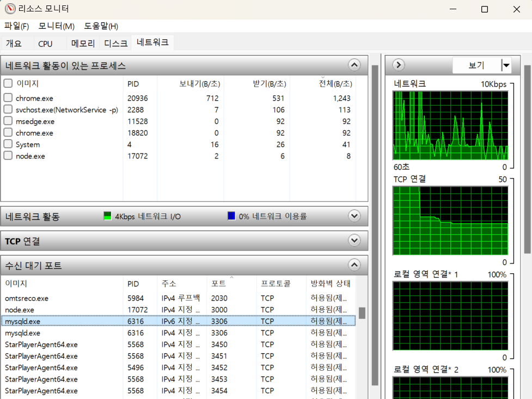This screenshot has width=532, height=399.
Task: Select the omtsreco.exe listening port row
Action: click(x=179, y=298)
